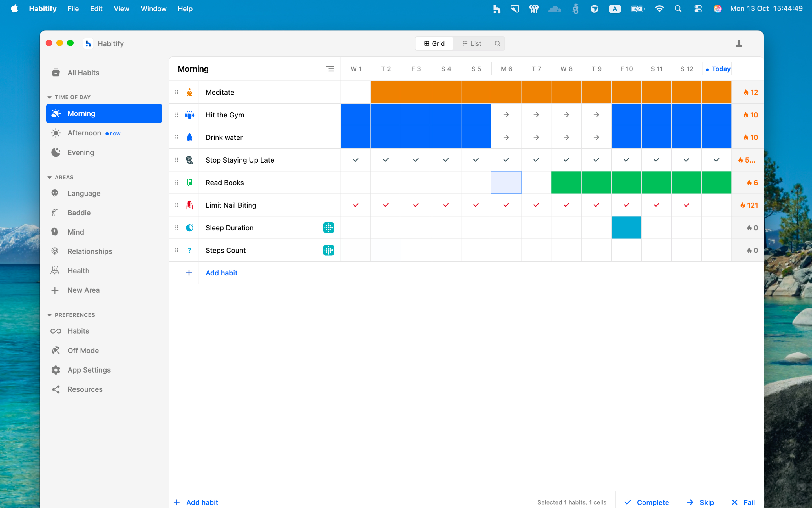Click orange Meditate cell on T 2
812x508 pixels.
386,92
